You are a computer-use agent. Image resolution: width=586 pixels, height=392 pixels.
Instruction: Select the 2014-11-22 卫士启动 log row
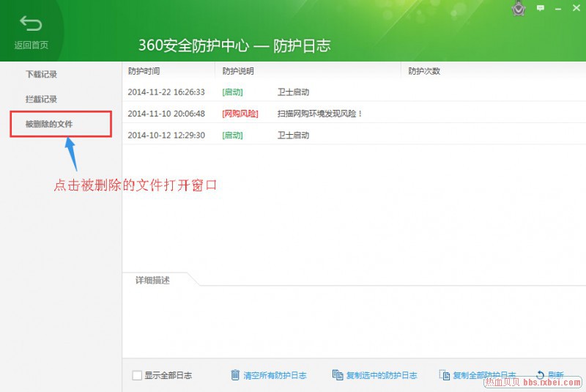click(x=293, y=92)
